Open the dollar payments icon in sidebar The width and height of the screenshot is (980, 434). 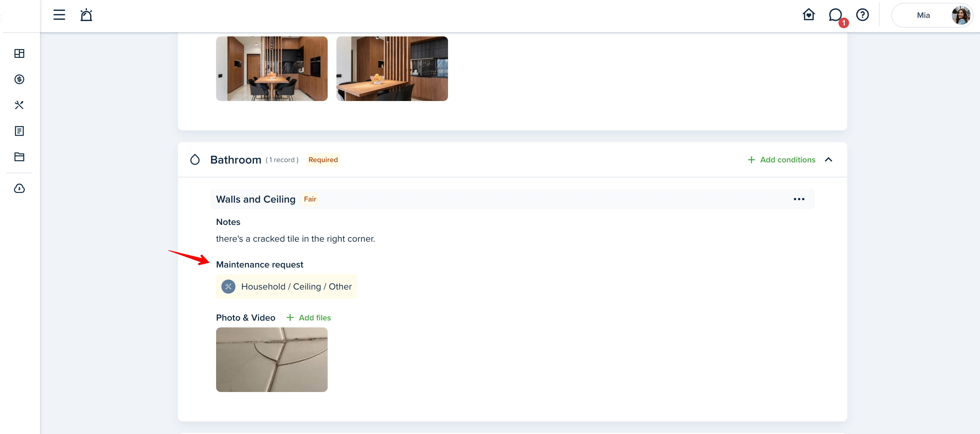tap(19, 79)
